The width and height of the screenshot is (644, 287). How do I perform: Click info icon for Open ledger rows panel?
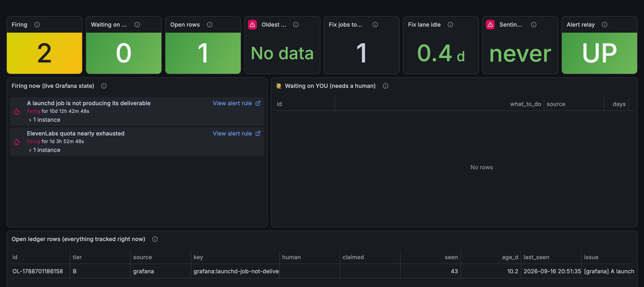click(155, 239)
